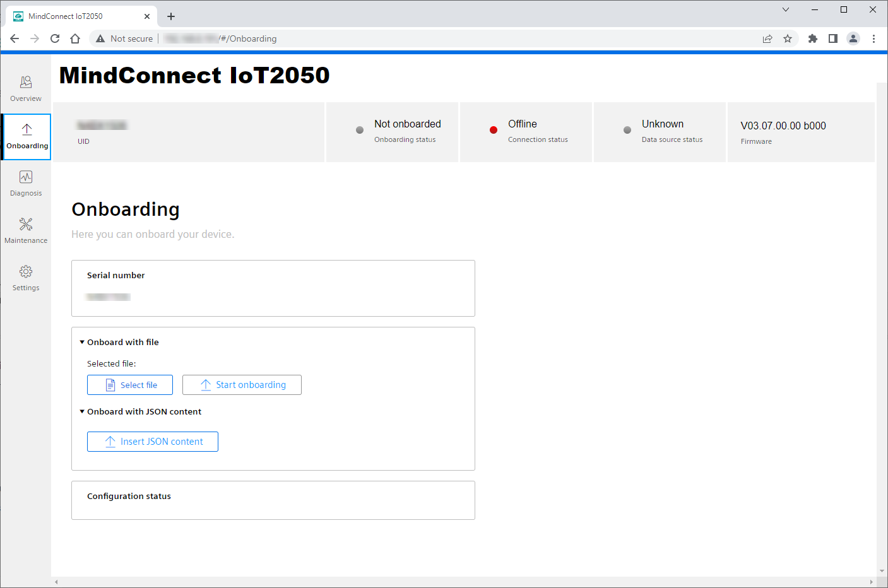Click the horizontal scrollbar left arrow
The image size is (888, 588).
point(56,582)
